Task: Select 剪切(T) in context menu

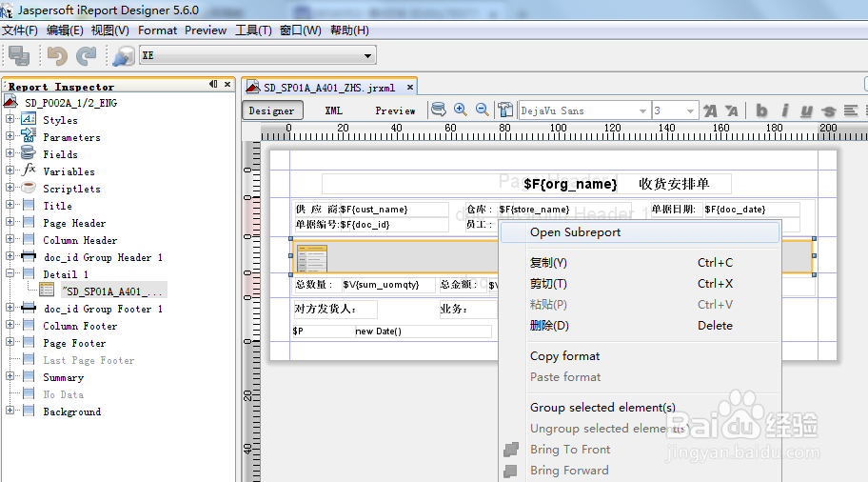Action: pyautogui.click(x=640, y=284)
